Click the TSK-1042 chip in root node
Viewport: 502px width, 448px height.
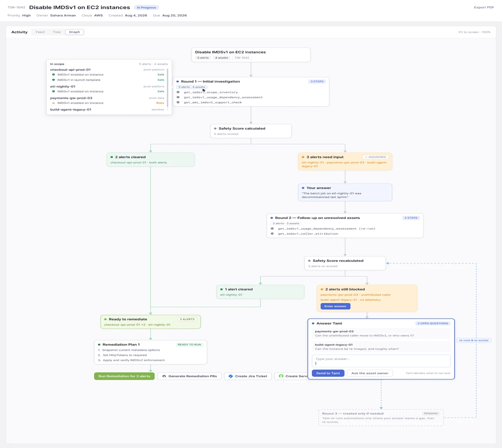[x=242, y=58]
